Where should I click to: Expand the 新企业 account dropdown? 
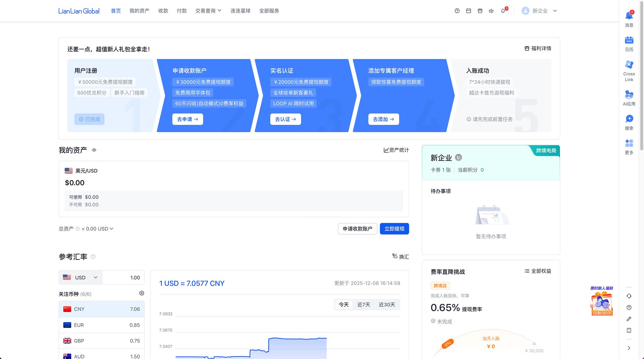coord(540,11)
